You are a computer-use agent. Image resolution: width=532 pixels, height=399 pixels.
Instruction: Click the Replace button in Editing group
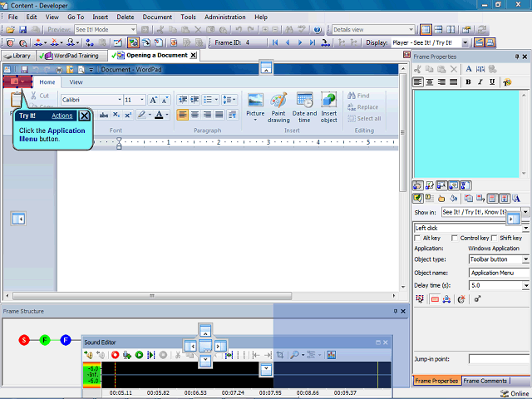[363, 107]
